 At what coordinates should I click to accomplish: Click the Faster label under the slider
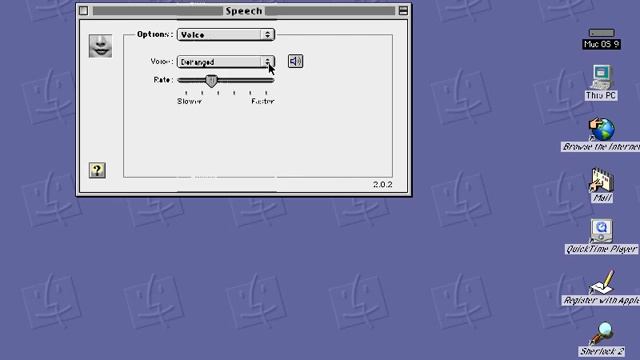click(263, 101)
